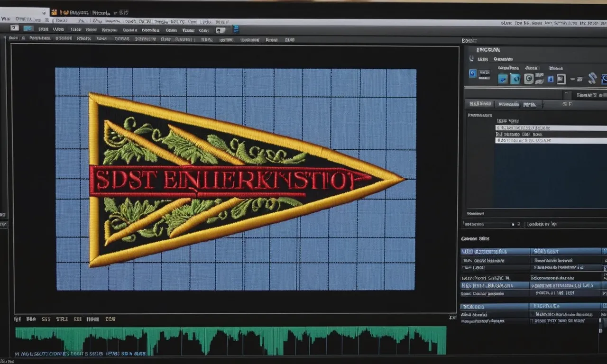Click the white framed square icon in right panel
The height and width of the screenshot is (364, 607).
(561, 79)
